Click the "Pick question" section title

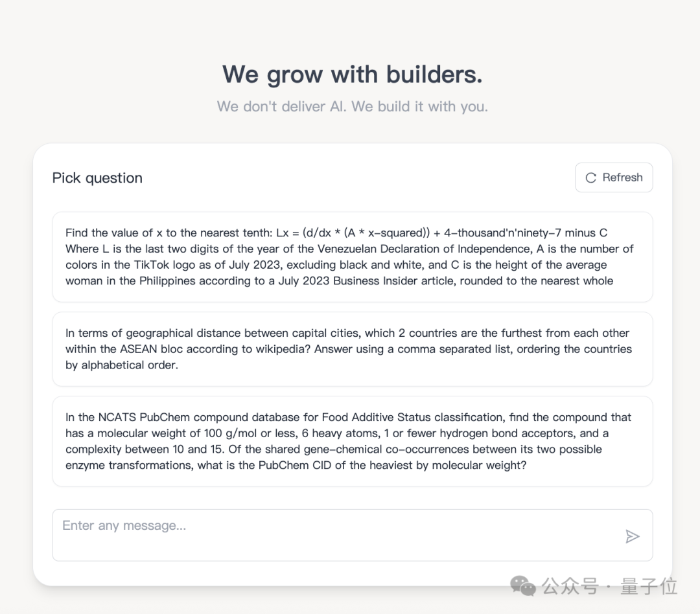coord(97,178)
